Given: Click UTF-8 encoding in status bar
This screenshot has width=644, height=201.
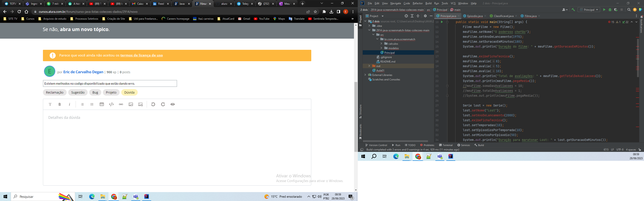Looking at the screenshot, I should pos(620,150).
